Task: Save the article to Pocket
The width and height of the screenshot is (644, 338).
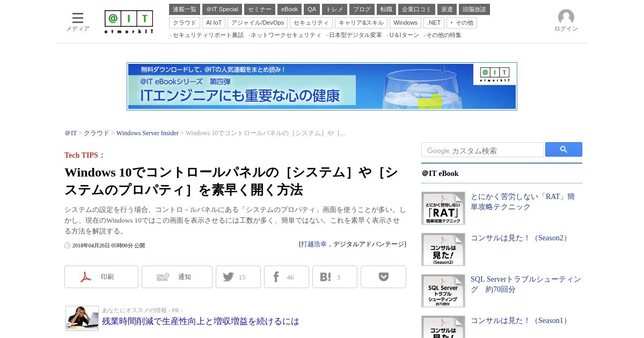Action: click(x=383, y=277)
